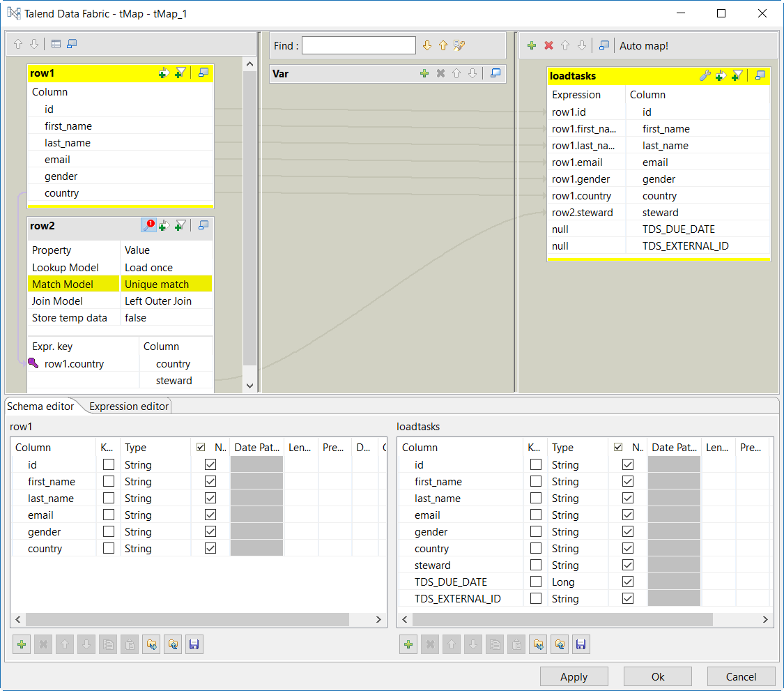Add a new variable in Var table
This screenshot has width=784, height=691.
[424, 73]
